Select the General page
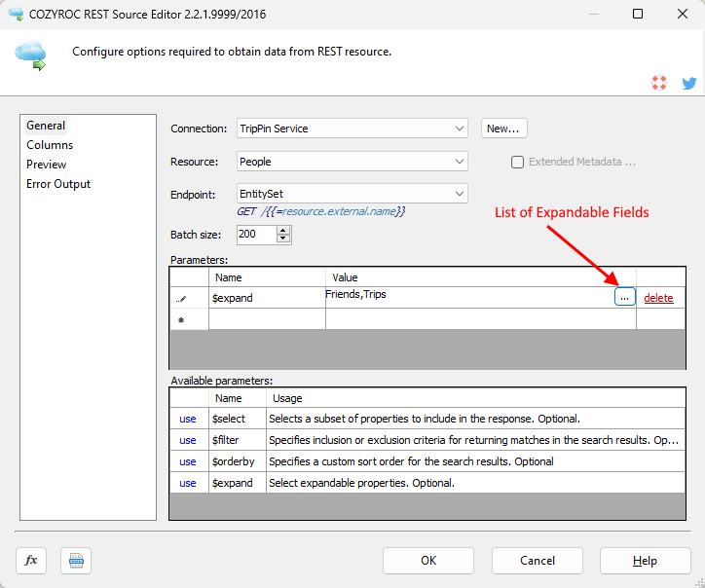Viewport: 705px width, 588px height. coord(46,126)
